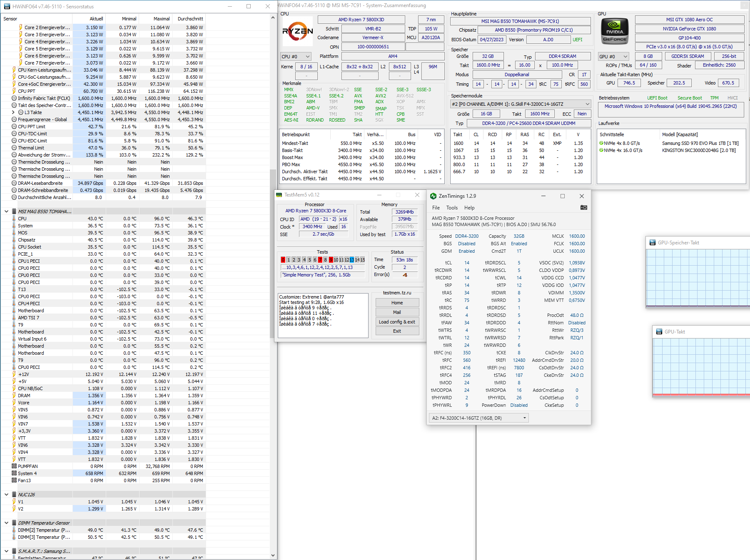The width and height of the screenshot is (750, 560).
Task: Open the File menu in ZenTimings
Action: click(436, 207)
